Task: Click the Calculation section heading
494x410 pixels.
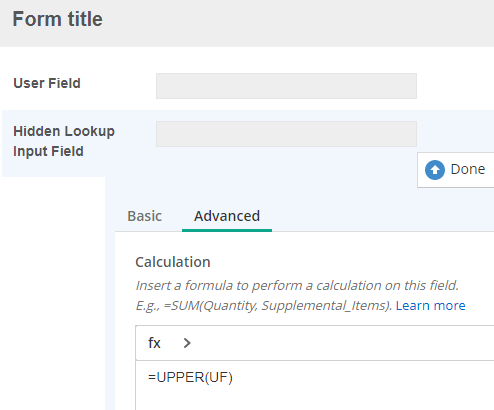Action: click(x=173, y=262)
